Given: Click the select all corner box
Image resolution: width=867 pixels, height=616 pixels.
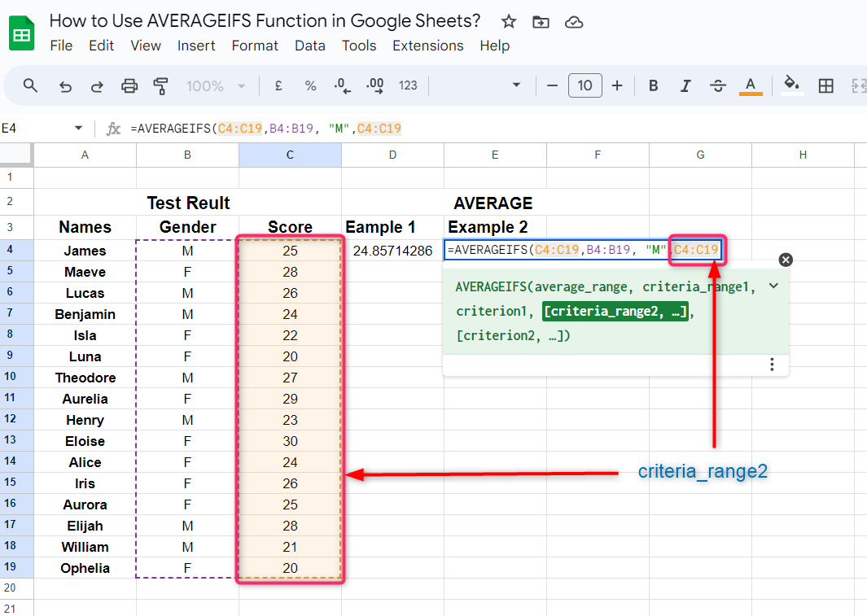Looking at the screenshot, I should click(x=16, y=155).
